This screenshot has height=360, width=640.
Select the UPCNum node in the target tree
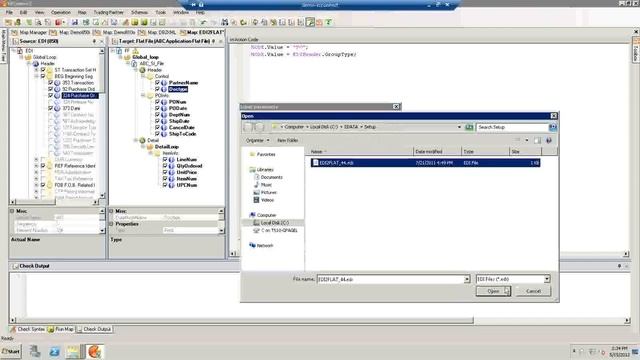pyautogui.click(x=187, y=185)
